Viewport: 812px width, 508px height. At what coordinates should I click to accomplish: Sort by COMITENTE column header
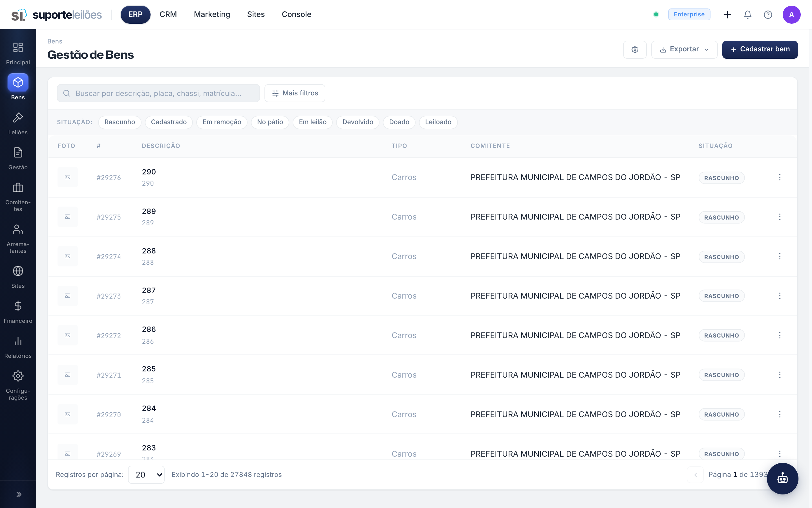point(490,146)
